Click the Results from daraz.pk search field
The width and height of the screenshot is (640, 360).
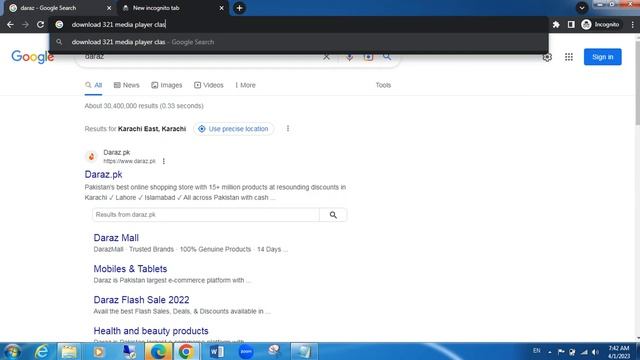206,215
